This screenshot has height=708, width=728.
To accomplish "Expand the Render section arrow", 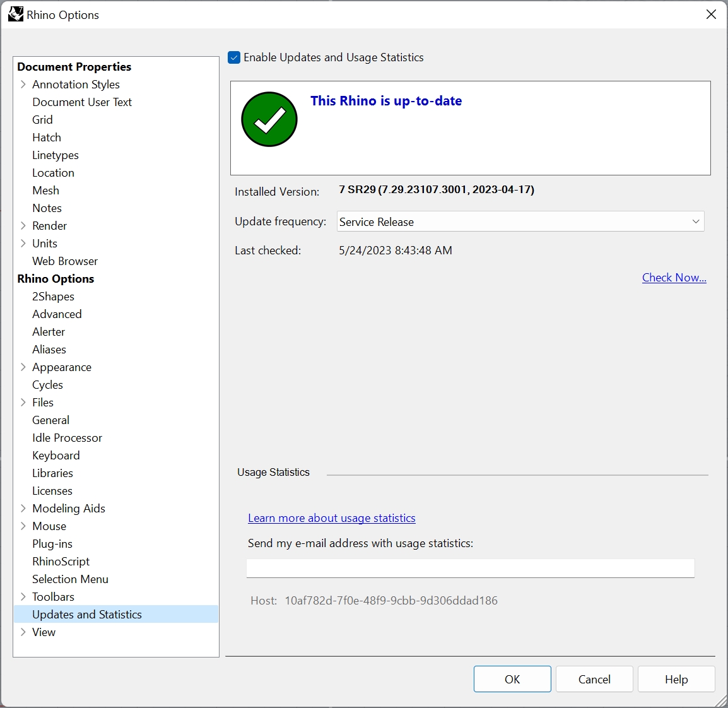I will 23,226.
